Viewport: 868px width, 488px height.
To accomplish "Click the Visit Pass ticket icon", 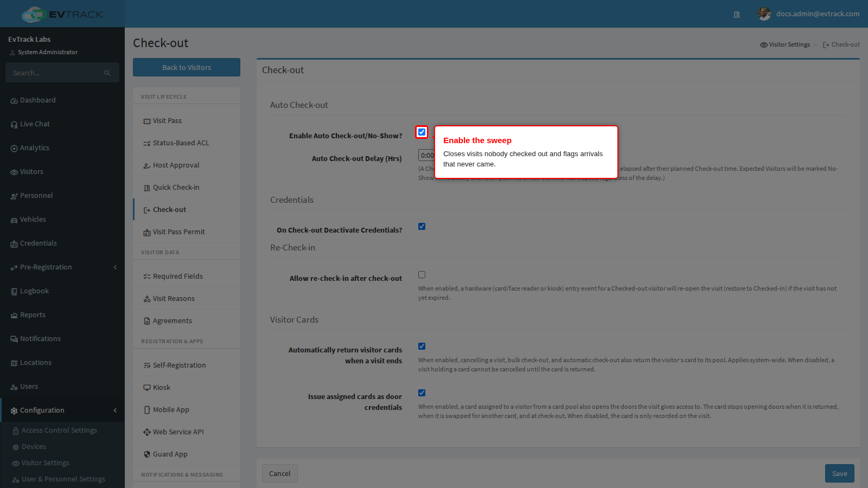I will click(147, 121).
